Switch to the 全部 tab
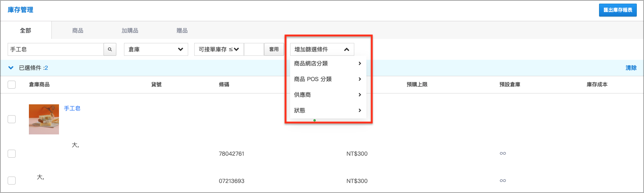Image resolution: width=644 pixels, height=193 pixels. coord(26,30)
